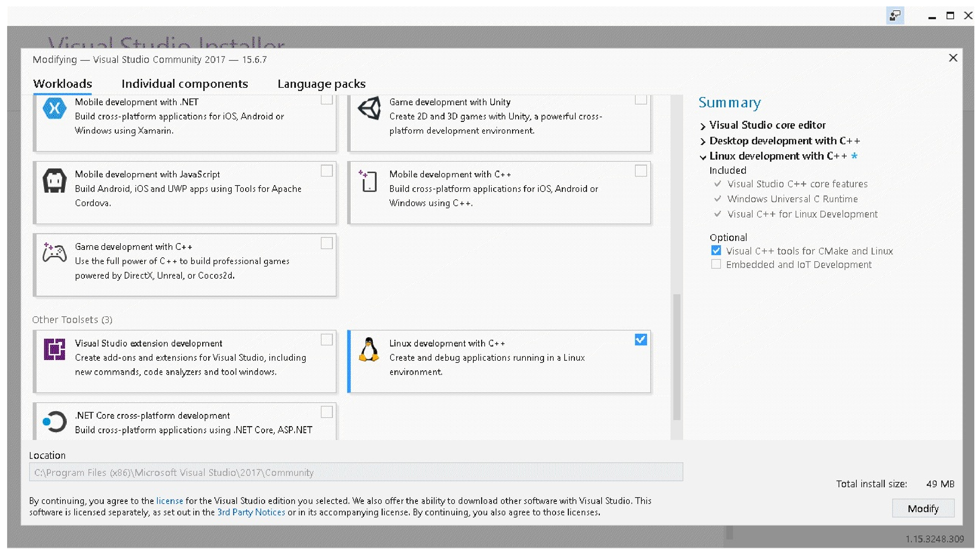Image resolution: width=980 pixels, height=553 pixels.
Task: Expand Visual Studio core editor summary
Action: point(702,126)
